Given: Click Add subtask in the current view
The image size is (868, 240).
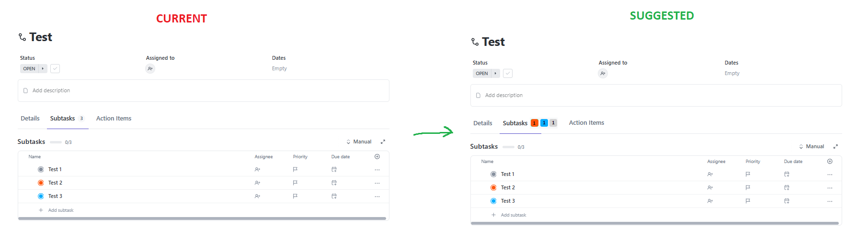Looking at the screenshot, I should [x=60, y=210].
